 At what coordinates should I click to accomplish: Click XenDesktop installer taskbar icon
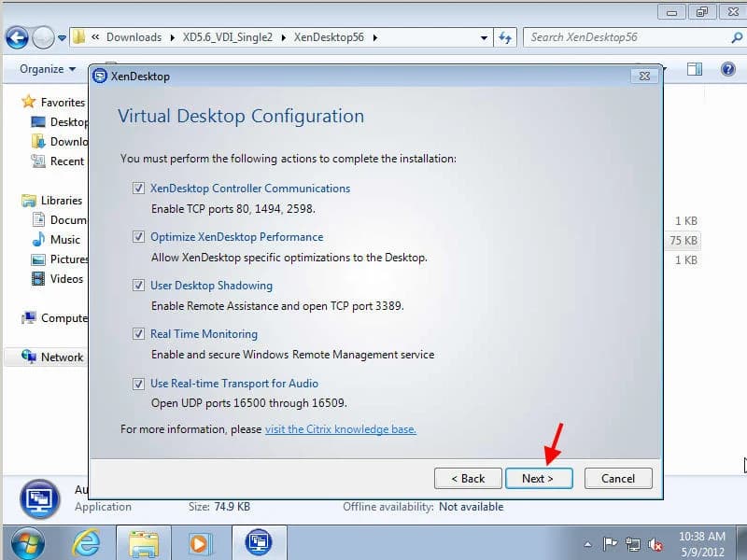pyautogui.click(x=259, y=543)
